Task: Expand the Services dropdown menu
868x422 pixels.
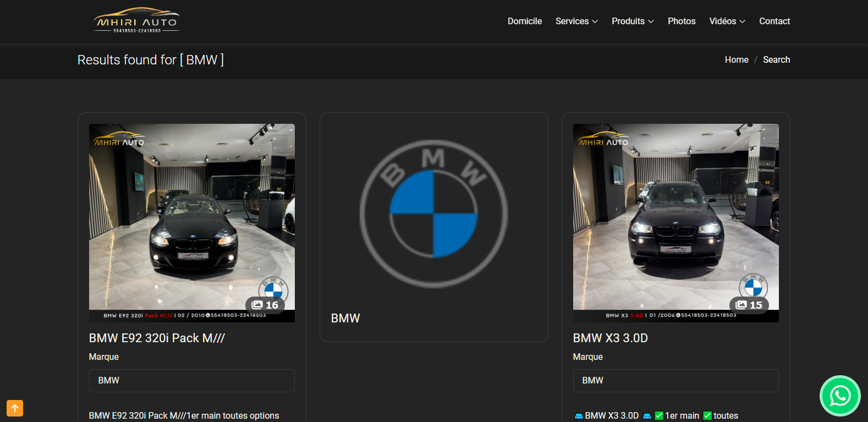Action: click(x=576, y=21)
